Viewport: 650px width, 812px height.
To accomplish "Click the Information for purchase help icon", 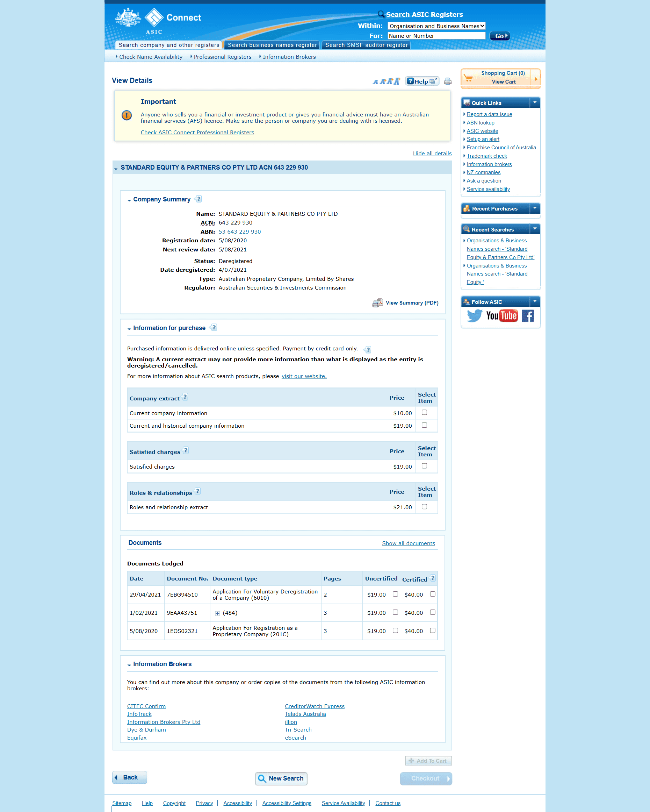I will [x=214, y=328].
